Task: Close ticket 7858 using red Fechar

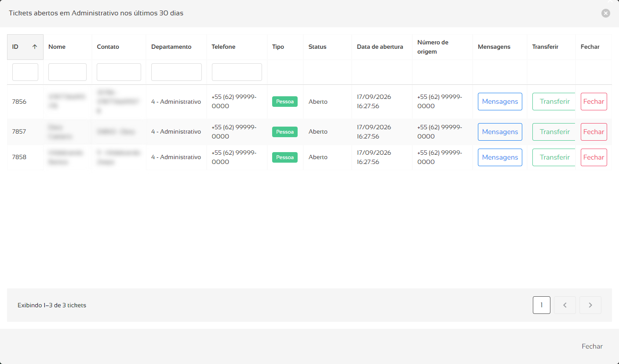Action: 594,157
